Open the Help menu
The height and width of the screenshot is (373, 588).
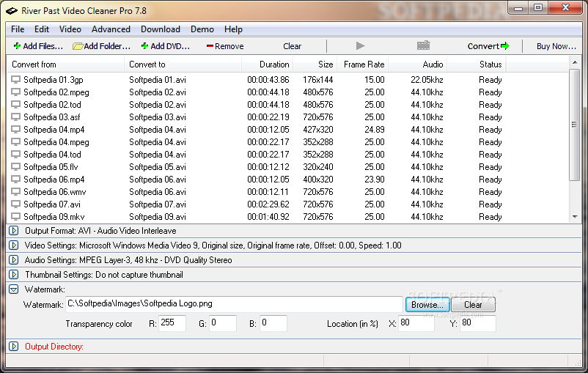pyautogui.click(x=233, y=29)
